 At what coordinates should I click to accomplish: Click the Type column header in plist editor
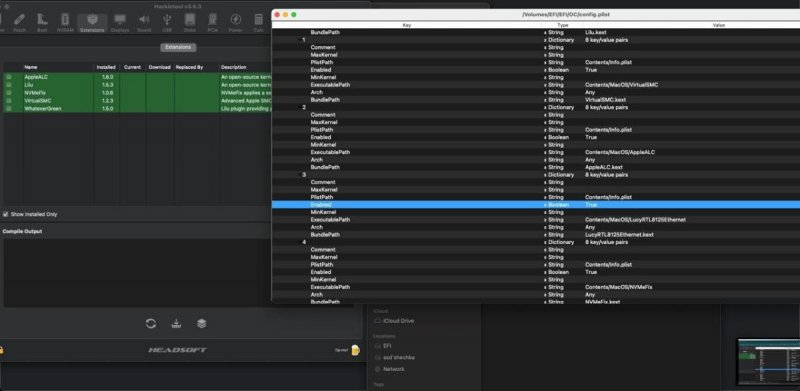(x=562, y=25)
